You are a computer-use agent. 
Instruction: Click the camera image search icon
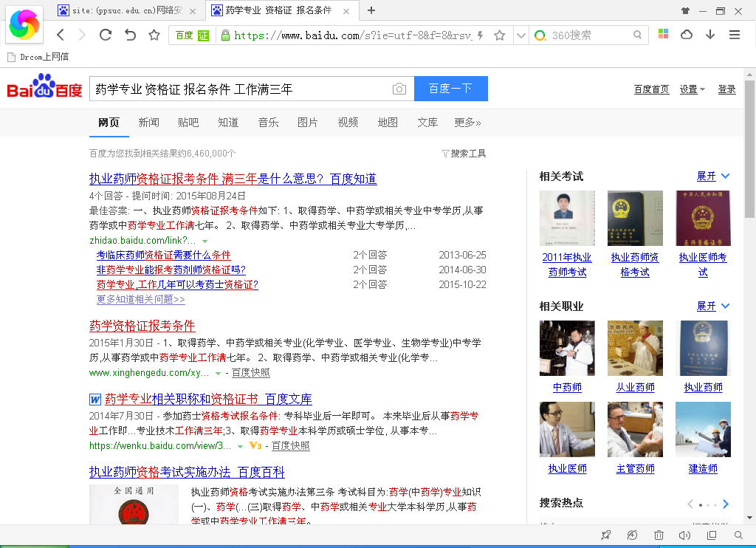point(399,89)
